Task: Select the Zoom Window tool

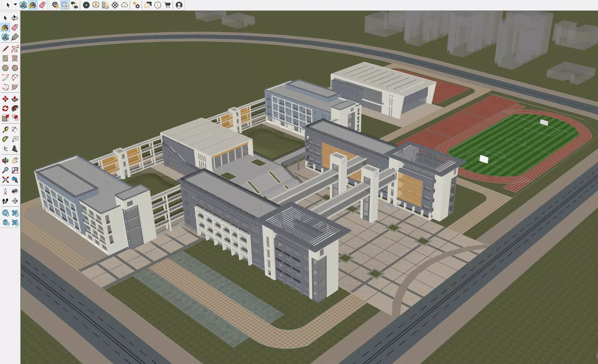Action: [15, 170]
